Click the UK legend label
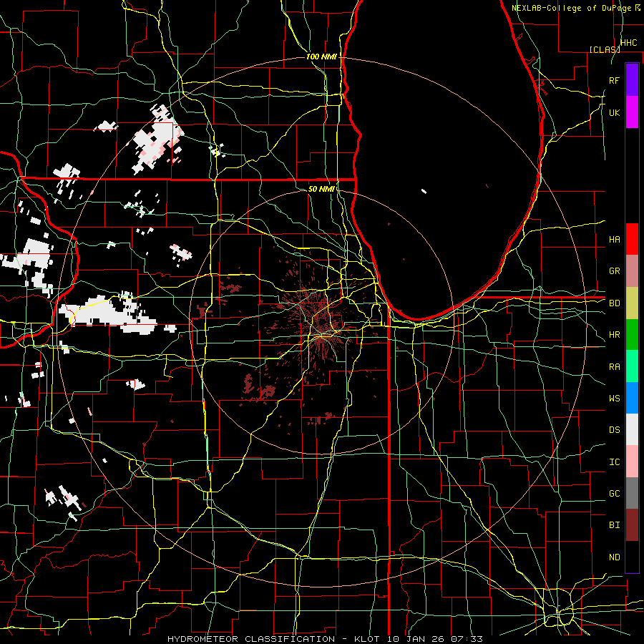The image size is (644, 644). pyautogui.click(x=614, y=112)
